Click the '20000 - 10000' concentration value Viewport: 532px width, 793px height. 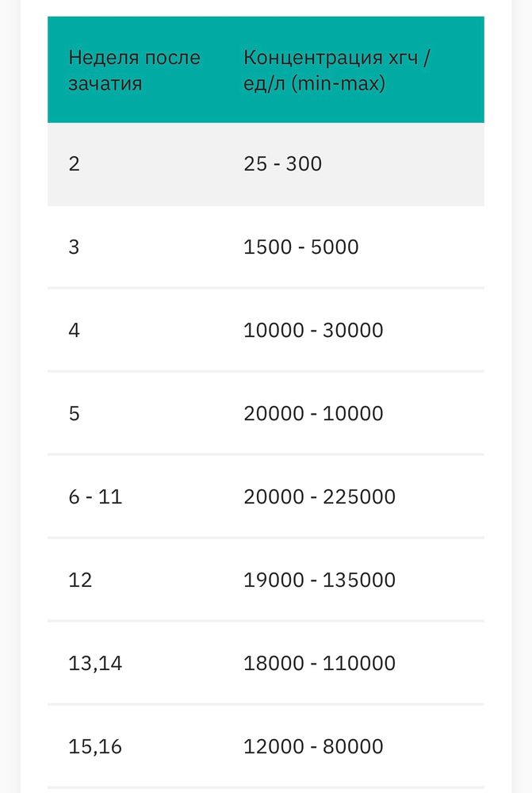point(313,414)
